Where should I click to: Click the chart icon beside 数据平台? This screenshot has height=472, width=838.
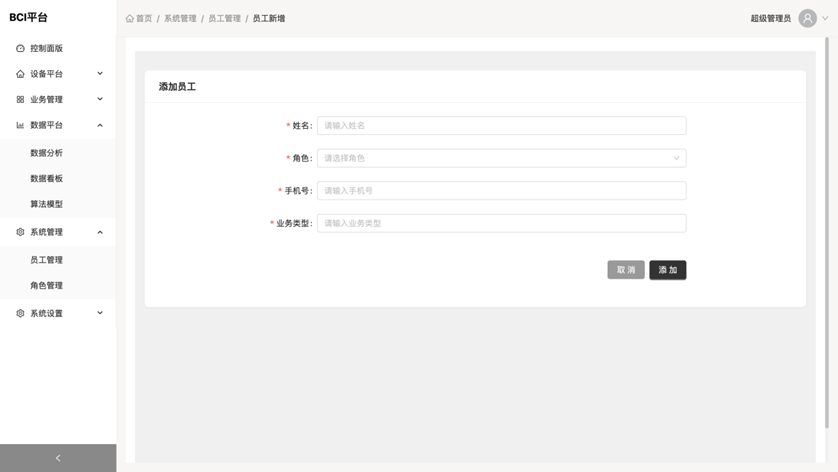coord(20,126)
